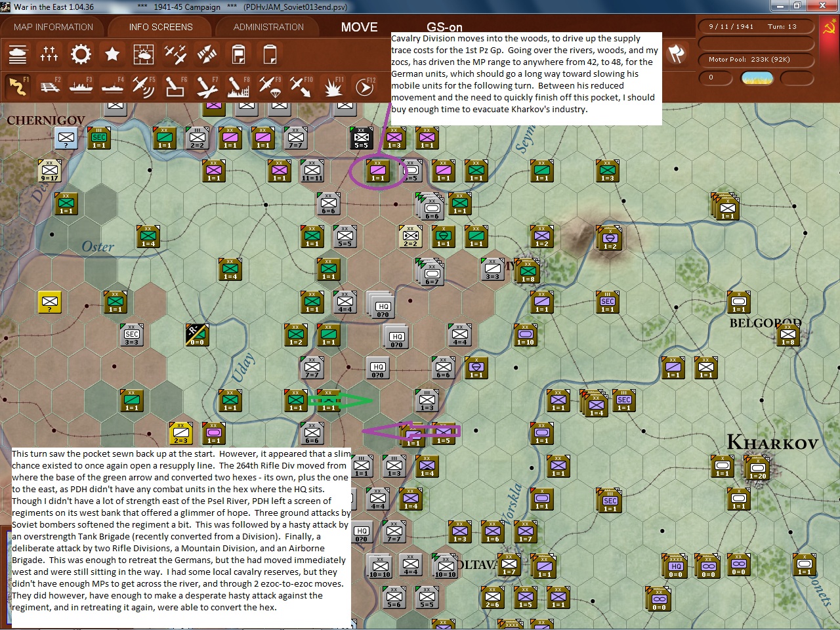Select F7 bomb airfield mode
Screen dimensions: 840x630
tap(207, 86)
